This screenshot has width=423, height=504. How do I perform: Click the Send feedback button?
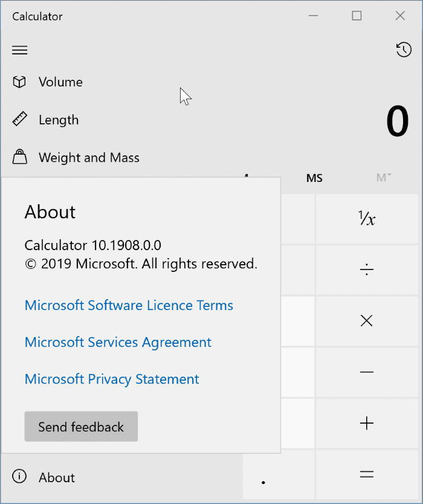point(81,427)
